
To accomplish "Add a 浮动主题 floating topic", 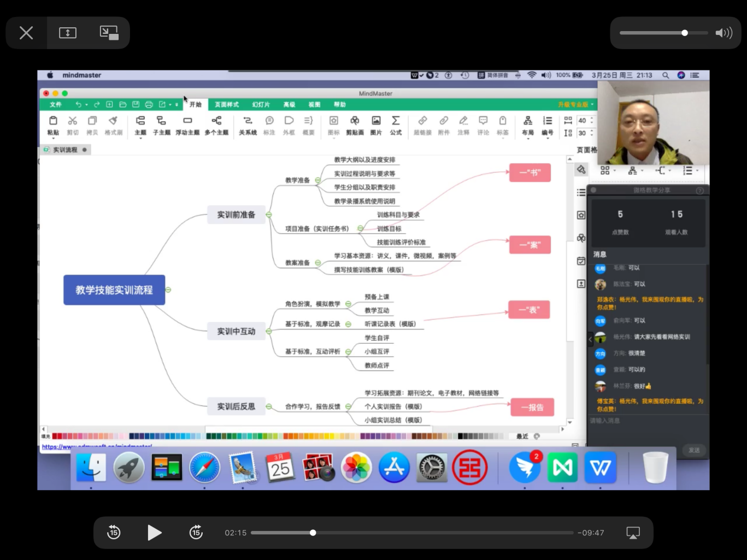I will coord(187,125).
